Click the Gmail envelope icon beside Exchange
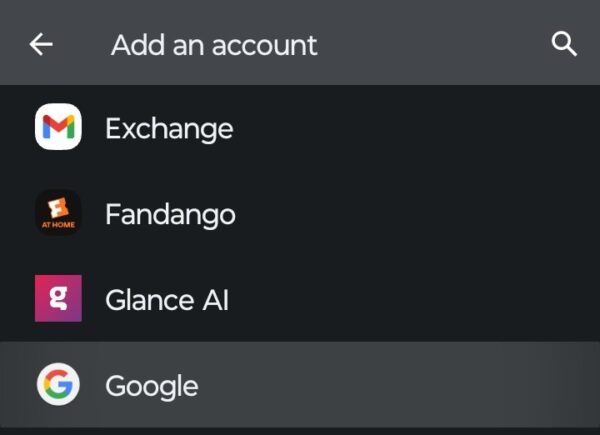Viewport: 600px width, 435px height. click(x=58, y=128)
